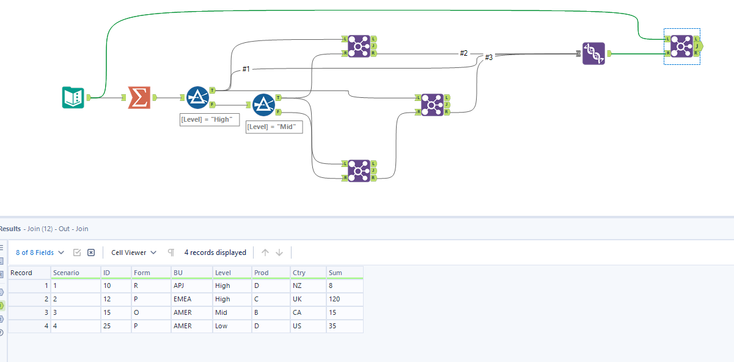Click the data cleanse checkmark icon in results toolbar
734x362 pixels.
[77, 252]
